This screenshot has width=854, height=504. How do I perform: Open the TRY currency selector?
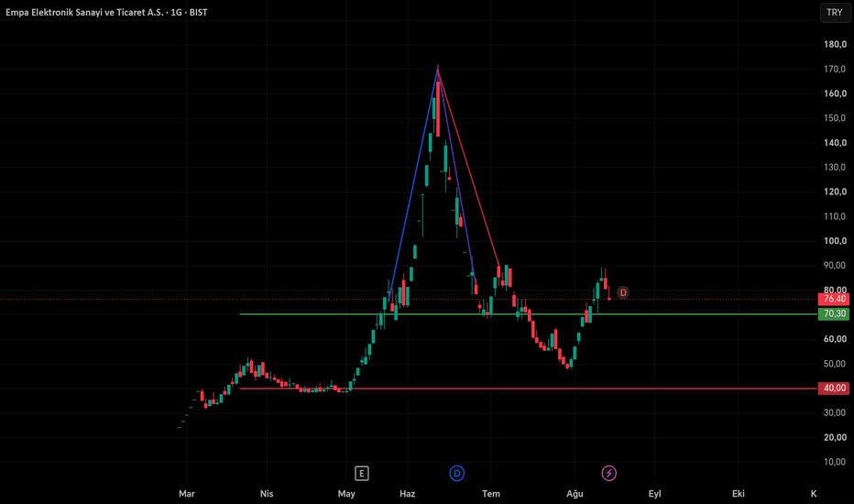point(835,13)
